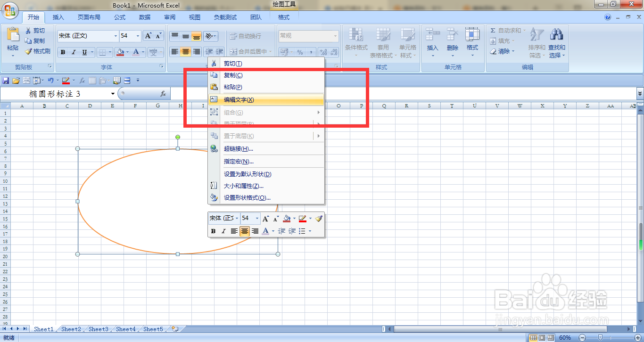
Task: Toggle ribbon bottom vertical alignment
Action: coord(196,36)
